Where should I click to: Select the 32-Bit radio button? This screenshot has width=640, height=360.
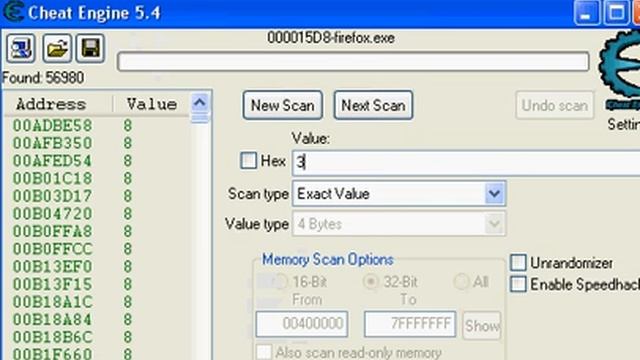[371, 282]
